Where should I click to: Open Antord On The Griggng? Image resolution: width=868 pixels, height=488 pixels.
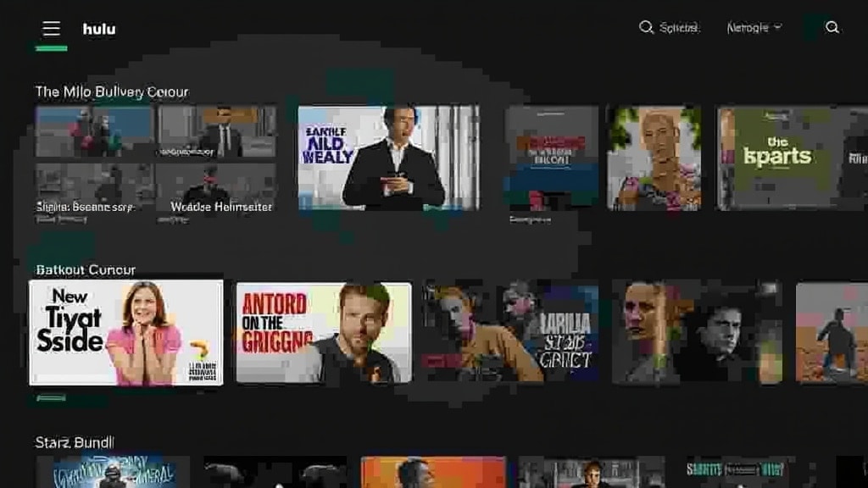point(324,332)
